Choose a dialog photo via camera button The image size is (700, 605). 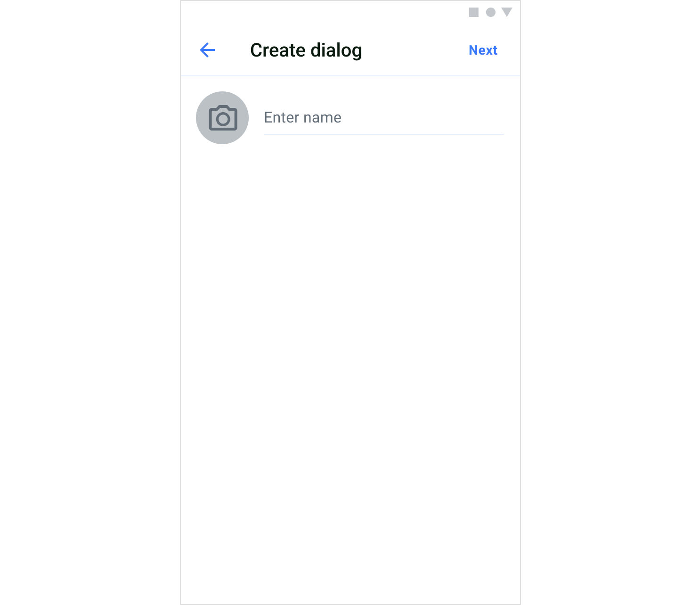click(x=222, y=118)
